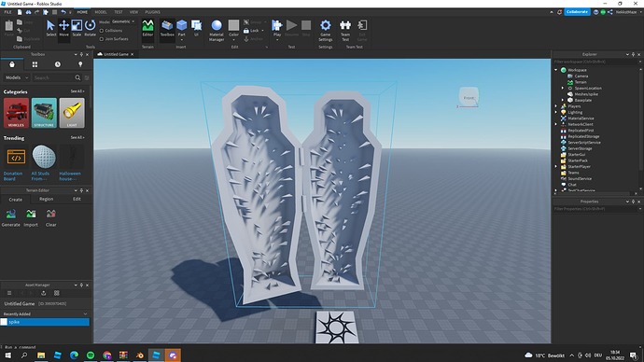
Task: Import terrain heightmap
Action: (31, 217)
